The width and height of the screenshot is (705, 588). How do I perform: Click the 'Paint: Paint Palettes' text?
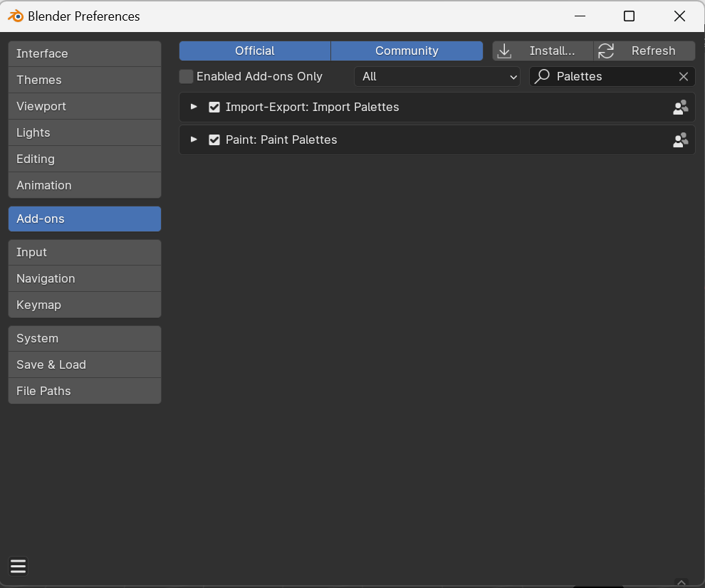tap(281, 140)
